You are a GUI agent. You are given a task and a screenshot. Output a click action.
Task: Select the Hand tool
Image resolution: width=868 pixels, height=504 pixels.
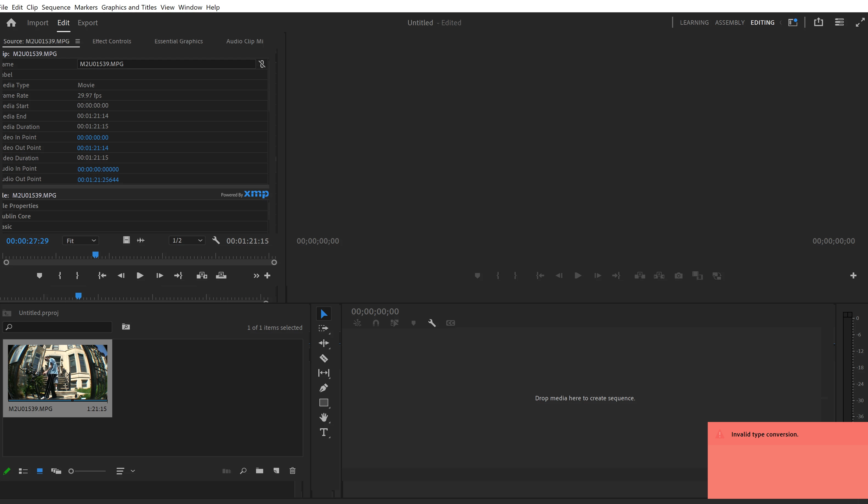pyautogui.click(x=324, y=417)
